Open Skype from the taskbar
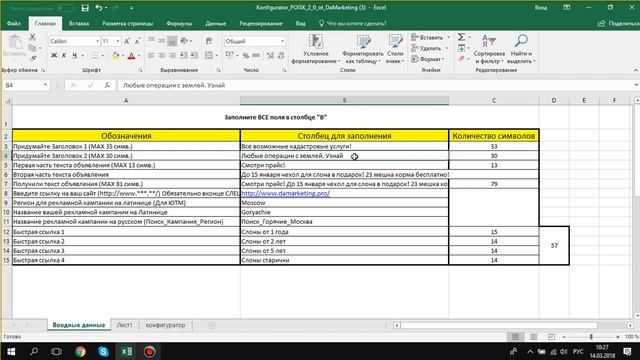 (103, 351)
